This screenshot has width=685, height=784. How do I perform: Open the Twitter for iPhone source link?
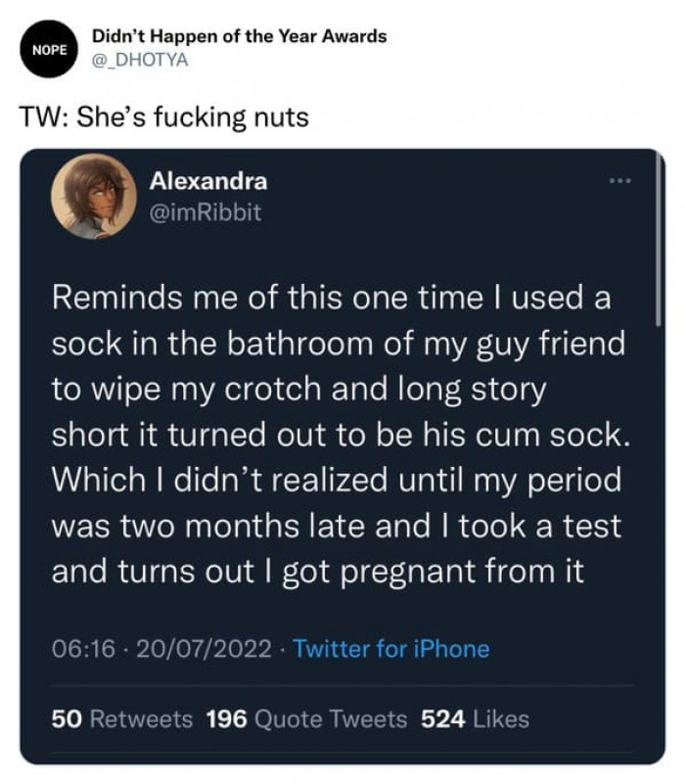pos(390,648)
